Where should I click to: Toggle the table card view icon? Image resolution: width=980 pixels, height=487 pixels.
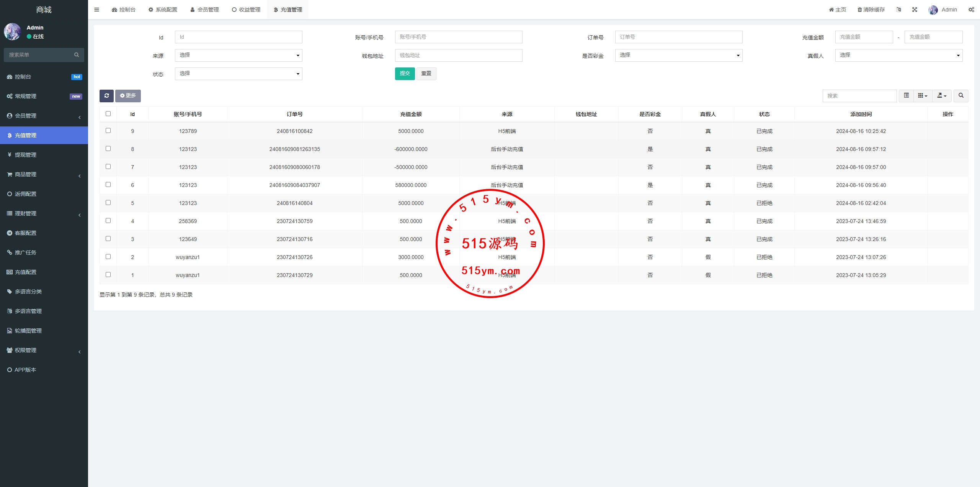[x=906, y=96]
